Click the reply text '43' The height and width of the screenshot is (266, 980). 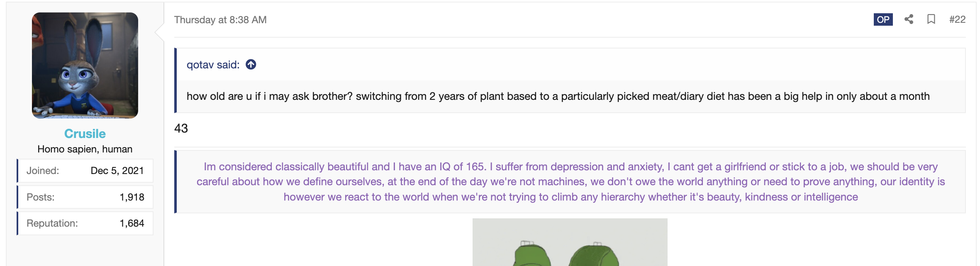181,128
